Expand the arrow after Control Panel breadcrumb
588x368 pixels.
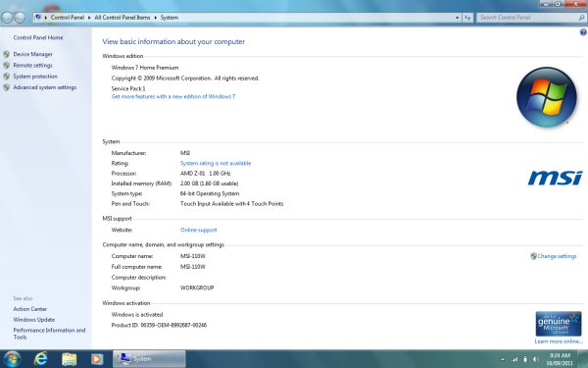[x=89, y=18]
